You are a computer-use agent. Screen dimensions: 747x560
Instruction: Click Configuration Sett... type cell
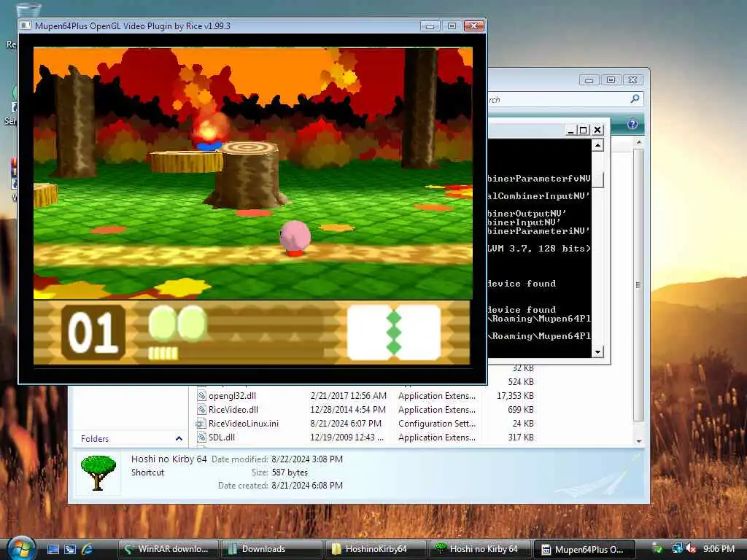(x=437, y=424)
